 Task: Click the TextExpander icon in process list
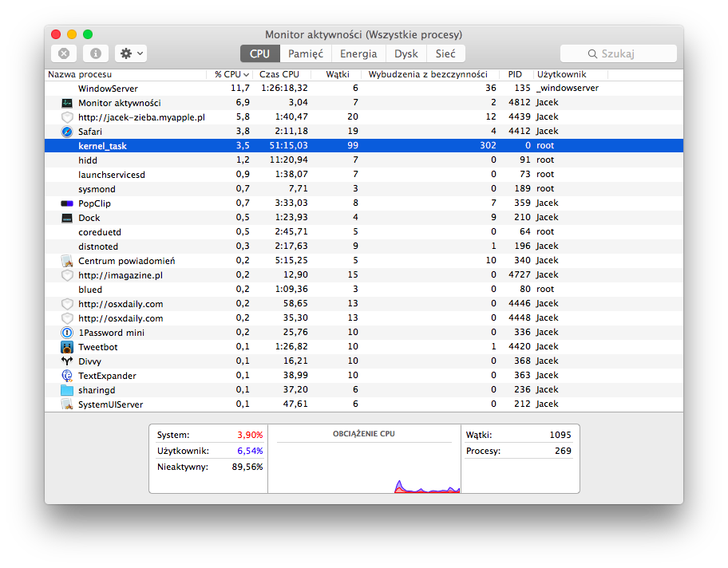click(67, 376)
